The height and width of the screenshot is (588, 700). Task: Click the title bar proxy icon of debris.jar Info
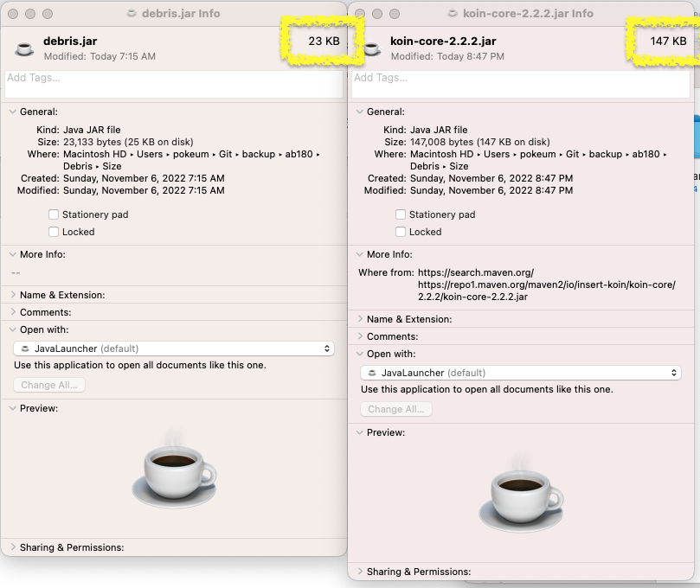point(132,13)
